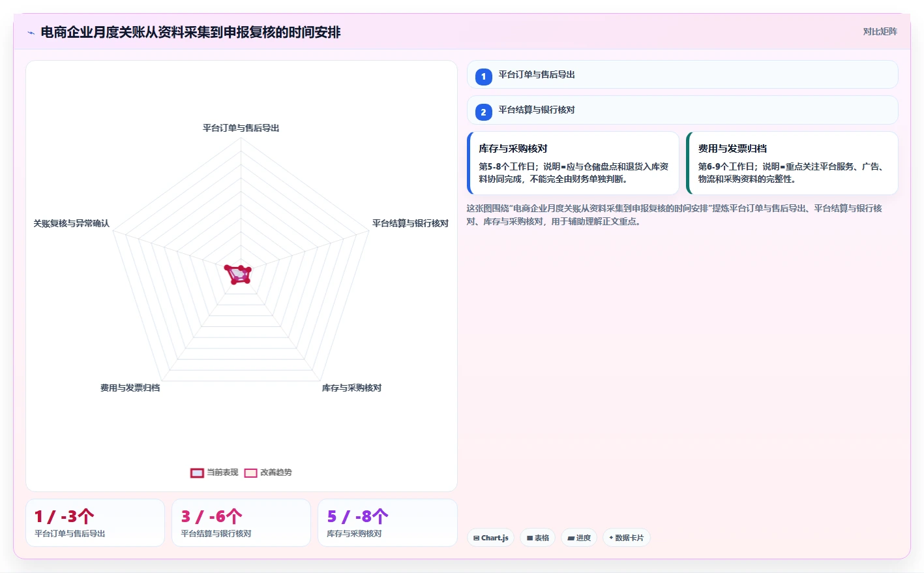Click the red radar data polygon

point(238,274)
